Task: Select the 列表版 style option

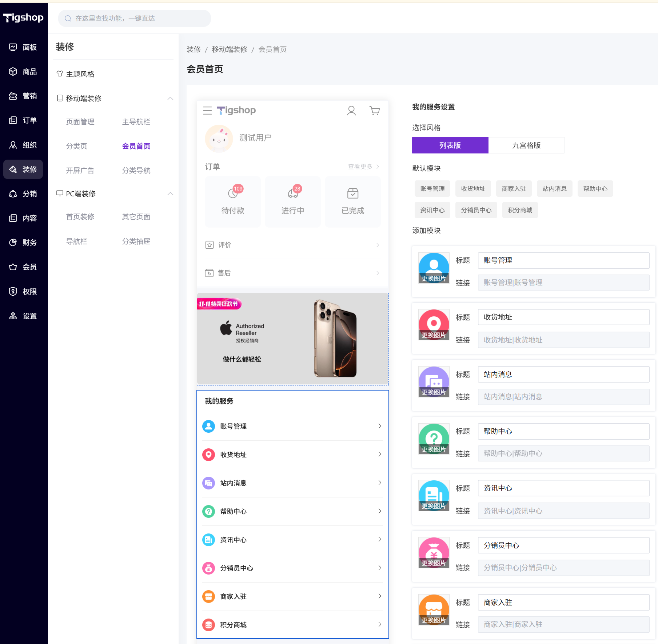Action: 450,145
